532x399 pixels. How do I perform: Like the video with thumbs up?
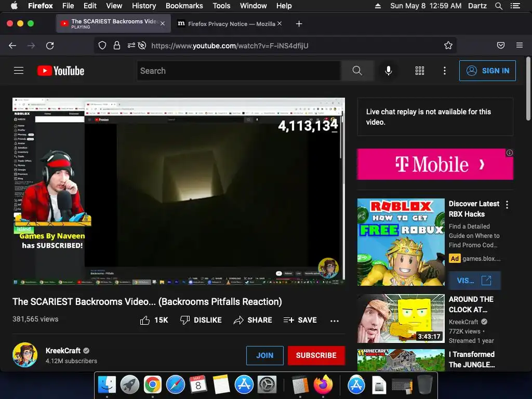(154, 320)
